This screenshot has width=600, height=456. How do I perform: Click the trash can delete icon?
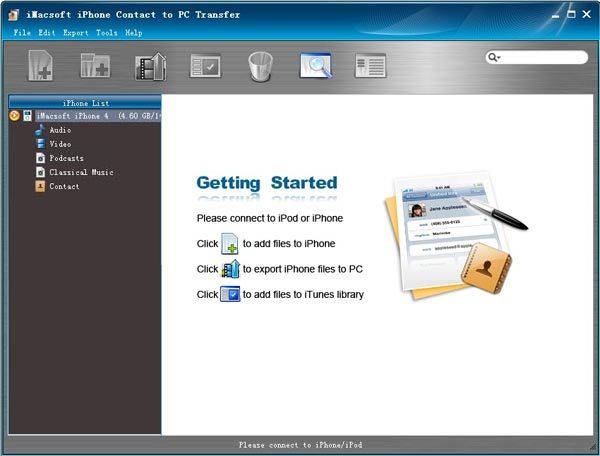click(261, 67)
